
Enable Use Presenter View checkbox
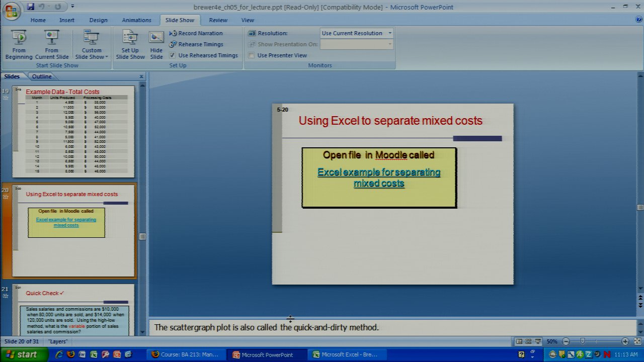252,55
